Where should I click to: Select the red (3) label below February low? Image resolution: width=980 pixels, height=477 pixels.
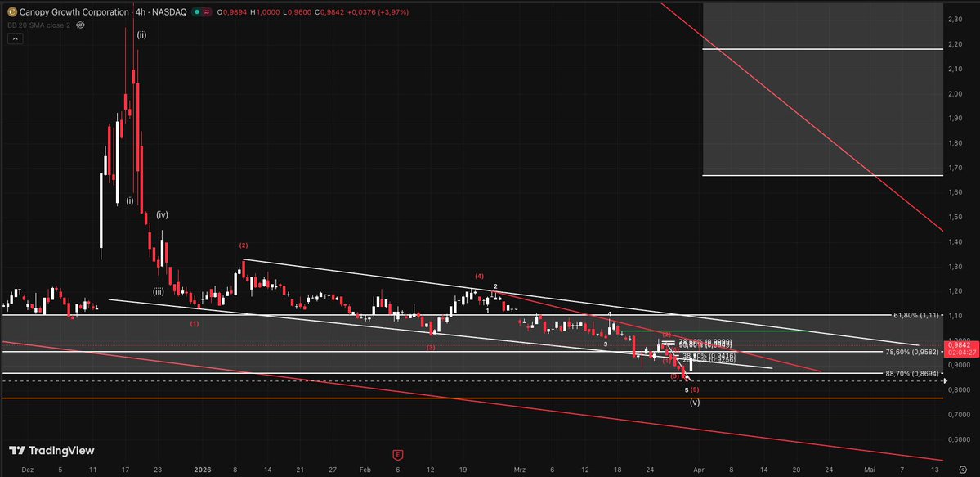click(x=432, y=347)
